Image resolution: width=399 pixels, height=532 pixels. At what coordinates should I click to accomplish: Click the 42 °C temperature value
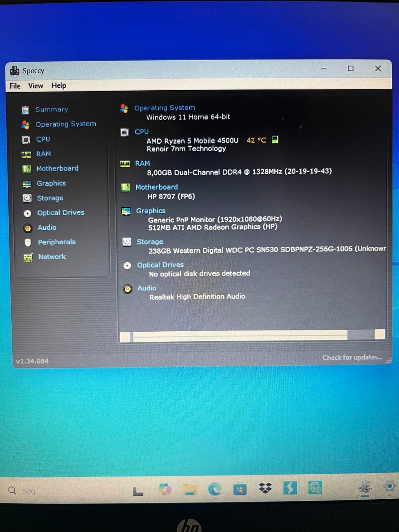(256, 140)
